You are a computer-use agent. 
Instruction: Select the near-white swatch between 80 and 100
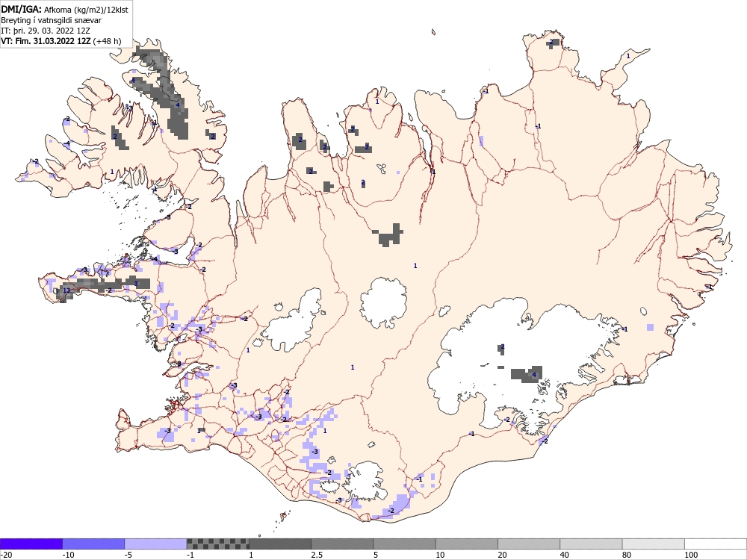[x=654, y=544]
